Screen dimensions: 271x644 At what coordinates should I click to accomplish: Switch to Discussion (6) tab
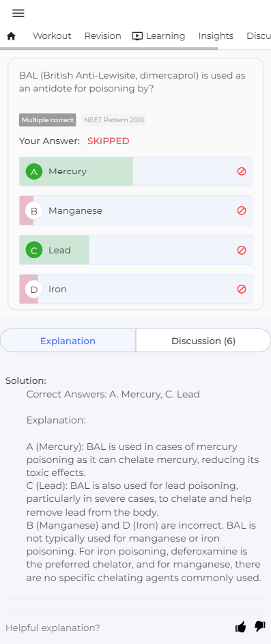(203, 341)
